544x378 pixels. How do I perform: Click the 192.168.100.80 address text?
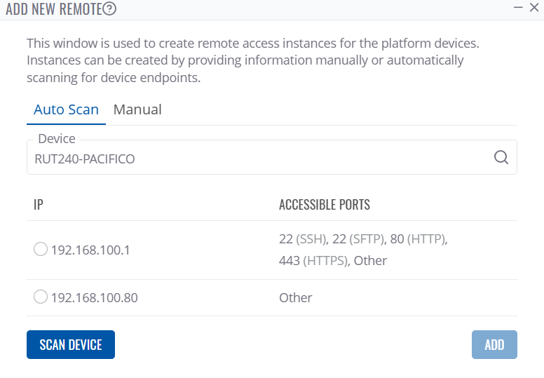pos(94,298)
